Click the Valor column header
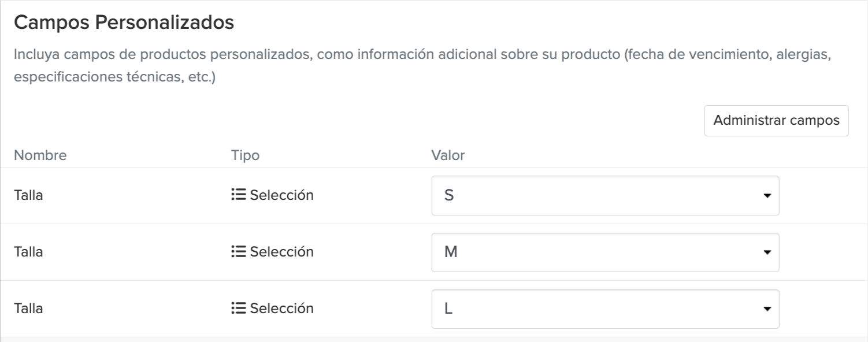 coord(448,155)
